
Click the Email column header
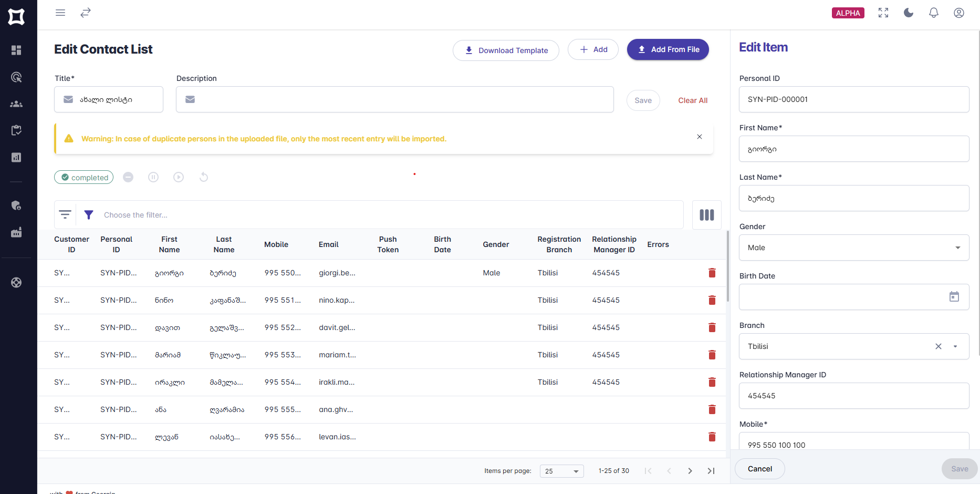329,244
